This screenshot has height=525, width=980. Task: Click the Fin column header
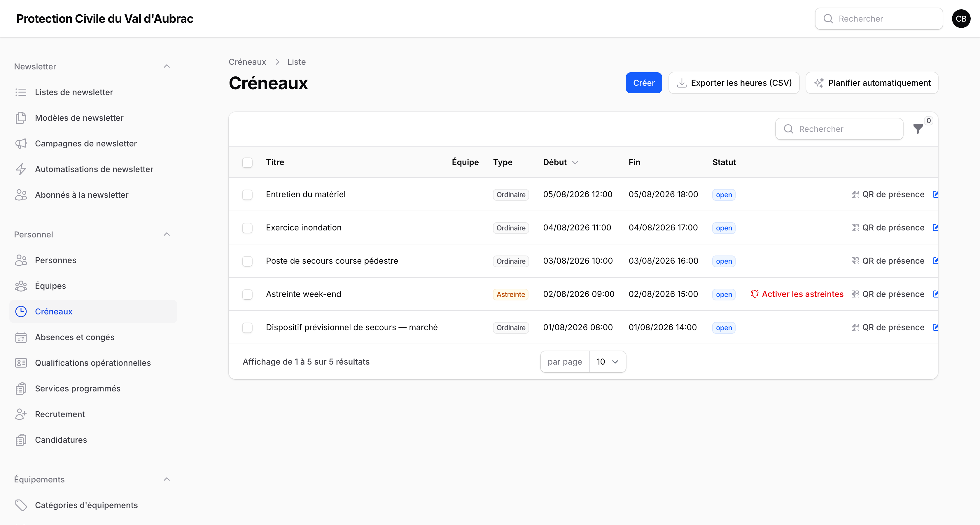pos(634,162)
